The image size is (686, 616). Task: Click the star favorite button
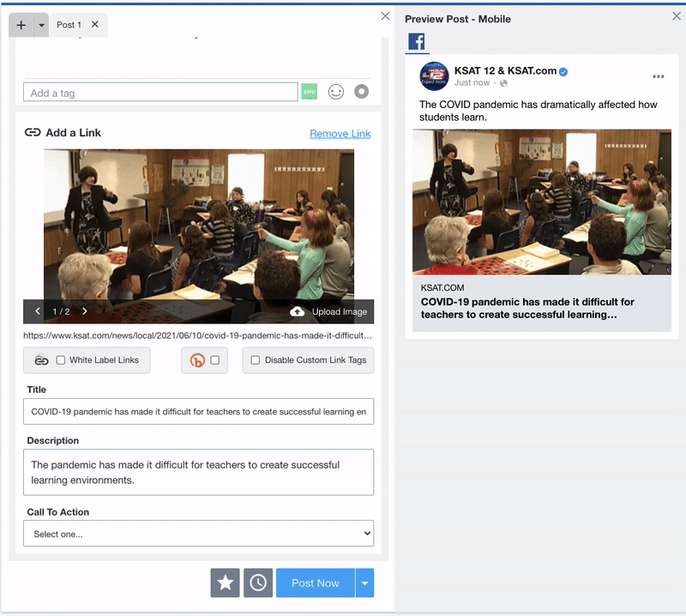tap(225, 583)
